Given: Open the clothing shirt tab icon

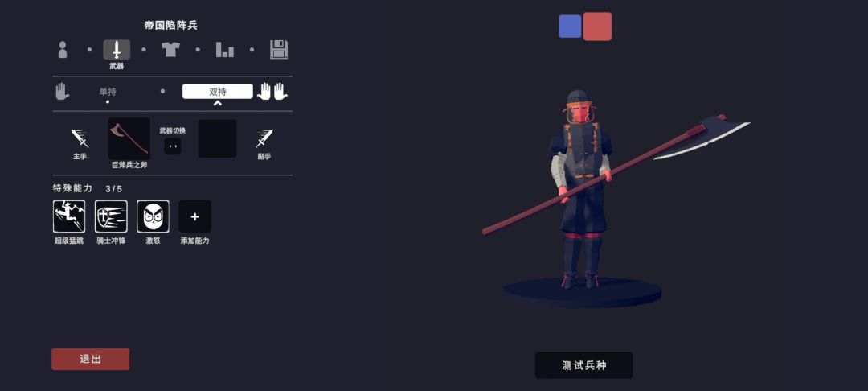Looking at the screenshot, I should (x=170, y=50).
